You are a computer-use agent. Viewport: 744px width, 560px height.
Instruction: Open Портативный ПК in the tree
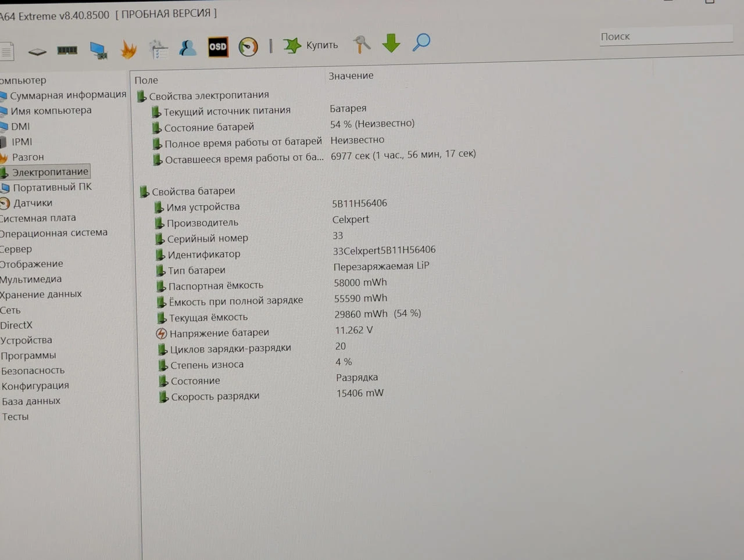[x=52, y=187]
